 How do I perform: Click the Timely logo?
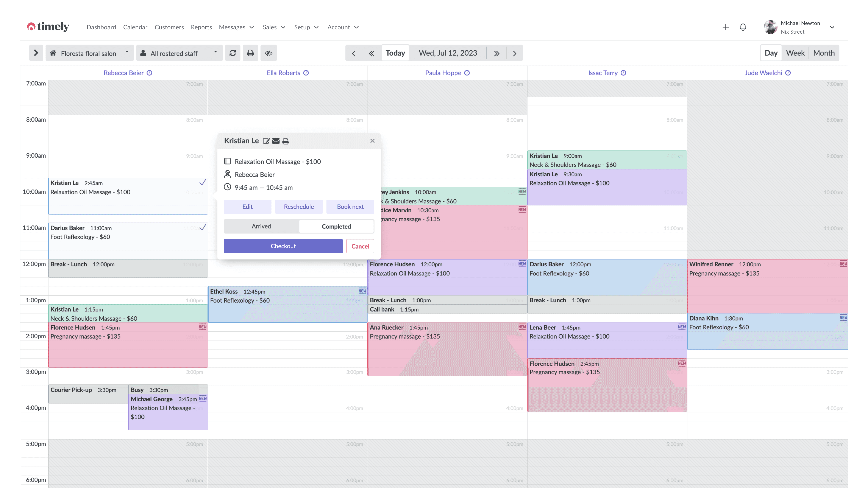(48, 27)
